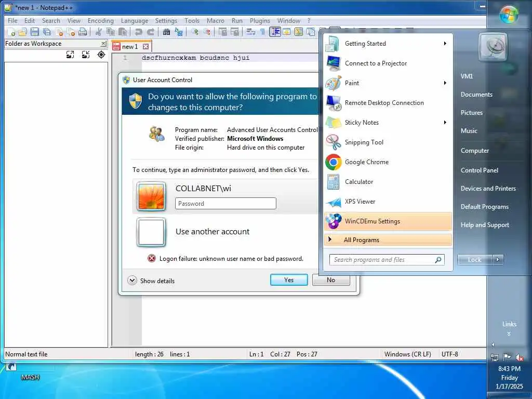
Task: Open Control Panel from the Start menu
Action: pyautogui.click(x=479, y=170)
